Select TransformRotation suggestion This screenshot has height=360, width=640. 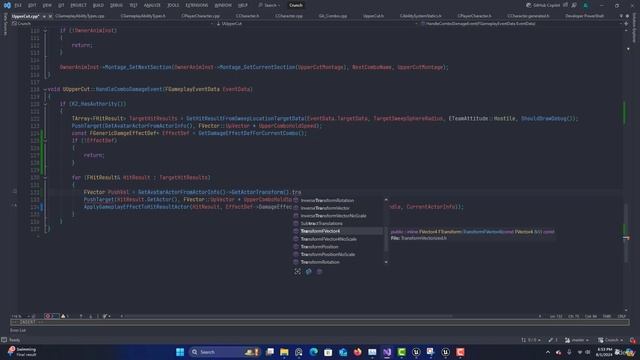coord(338,262)
